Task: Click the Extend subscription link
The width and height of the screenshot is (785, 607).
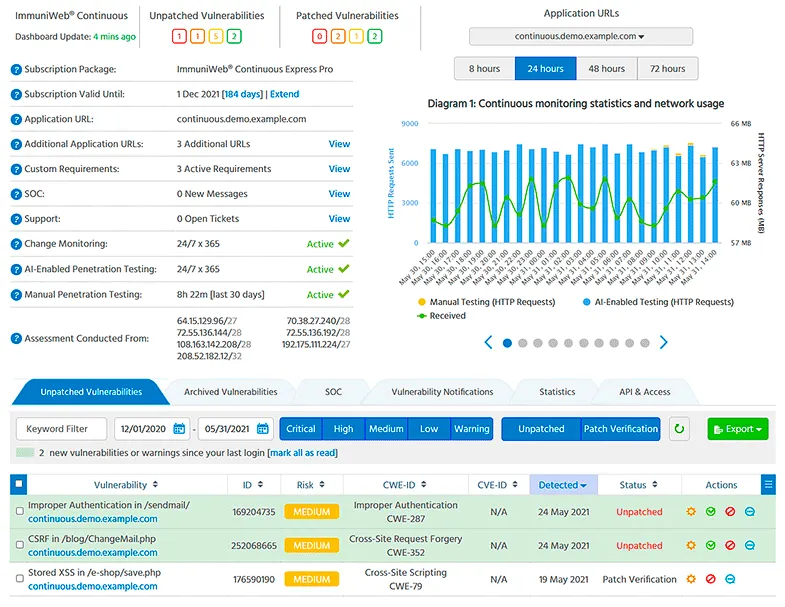Action: click(285, 94)
